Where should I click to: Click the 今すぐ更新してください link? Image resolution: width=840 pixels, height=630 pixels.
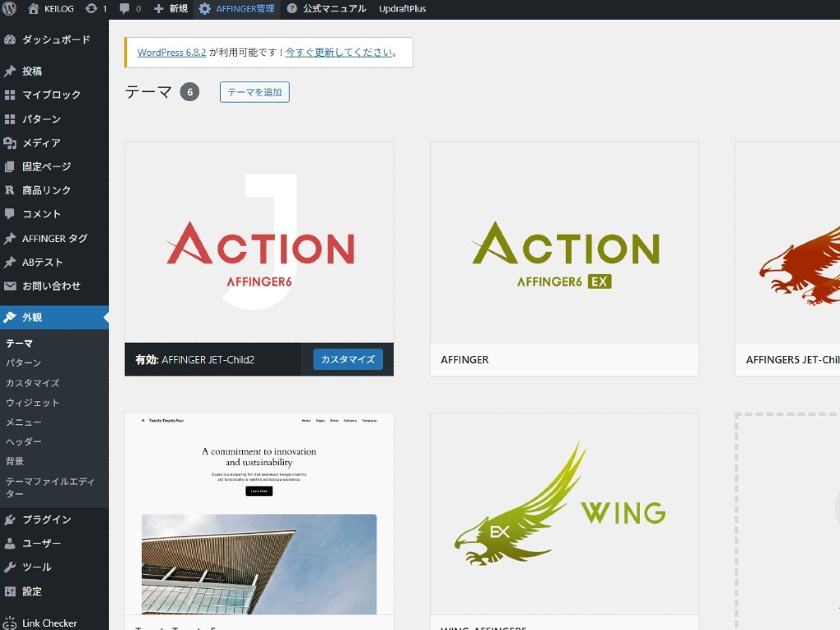tap(339, 52)
